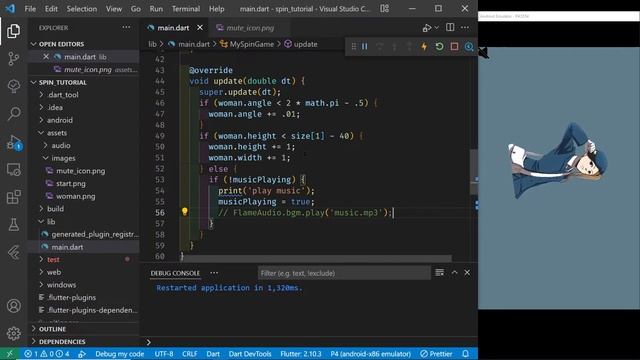This screenshot has height=360, width=640.
Task: Open the Selection menu
Action: pos(82,9)
